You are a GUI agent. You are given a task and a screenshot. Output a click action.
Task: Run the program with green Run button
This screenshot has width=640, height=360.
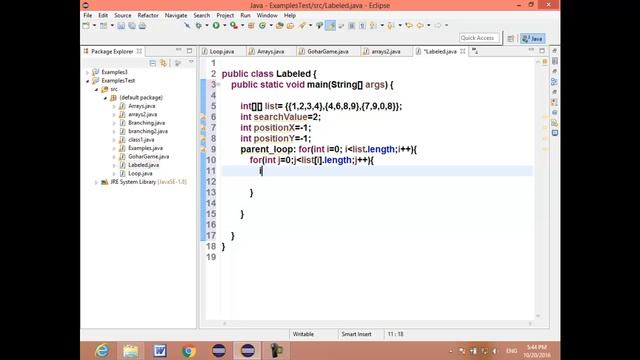[216, 26]
